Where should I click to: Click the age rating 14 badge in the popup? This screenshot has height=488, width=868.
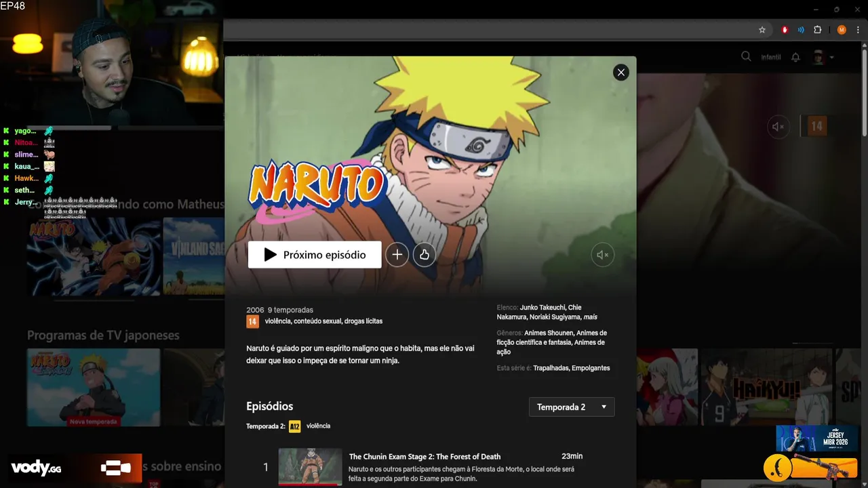(x=252, y=321)
